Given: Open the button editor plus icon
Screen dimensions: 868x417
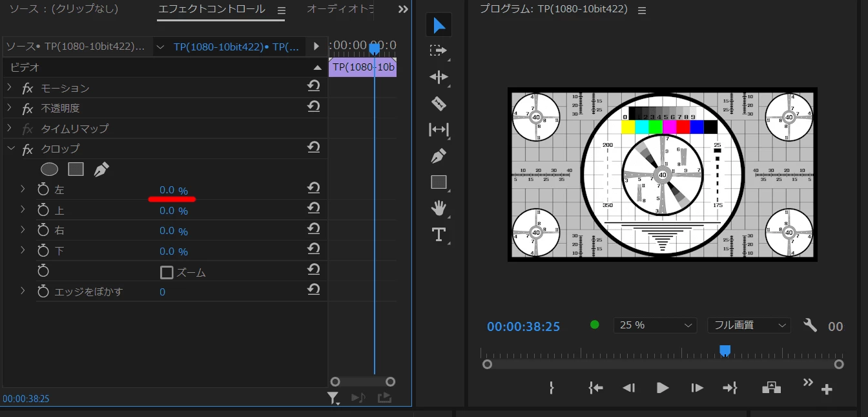Looking at the screenshot, I should (x=827, y=389).
